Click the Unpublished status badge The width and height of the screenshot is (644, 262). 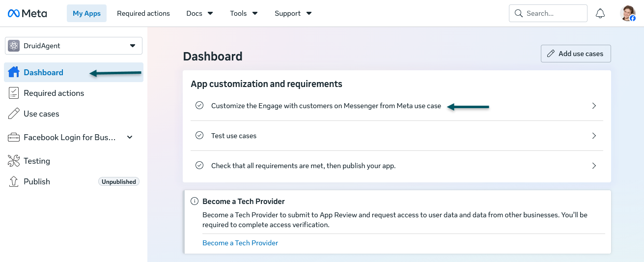pos(119,182)
